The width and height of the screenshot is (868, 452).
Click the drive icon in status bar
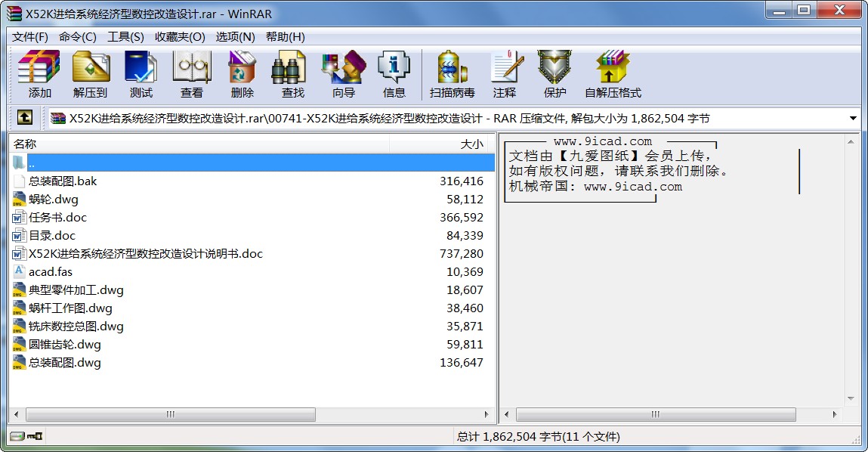[x=17, y=436]
